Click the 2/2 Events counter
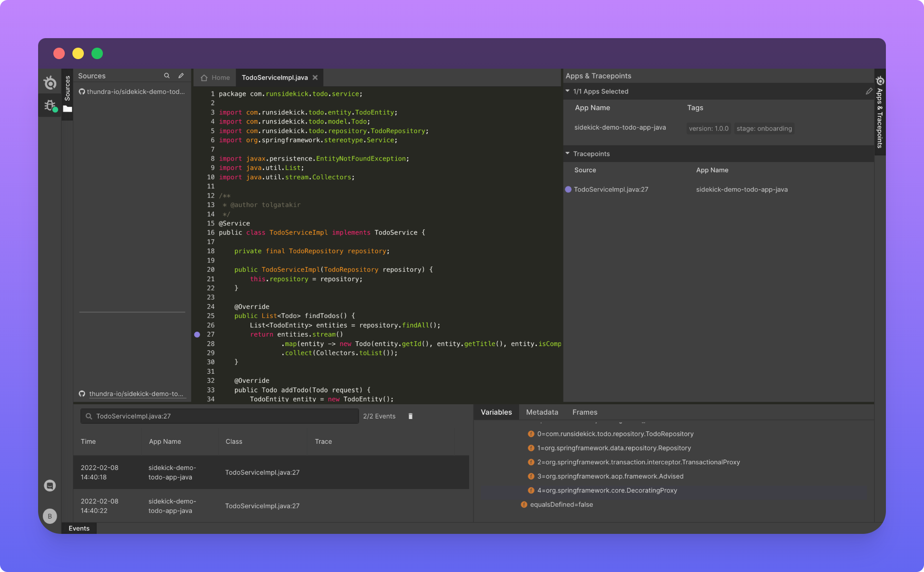 tap(379, 416)
